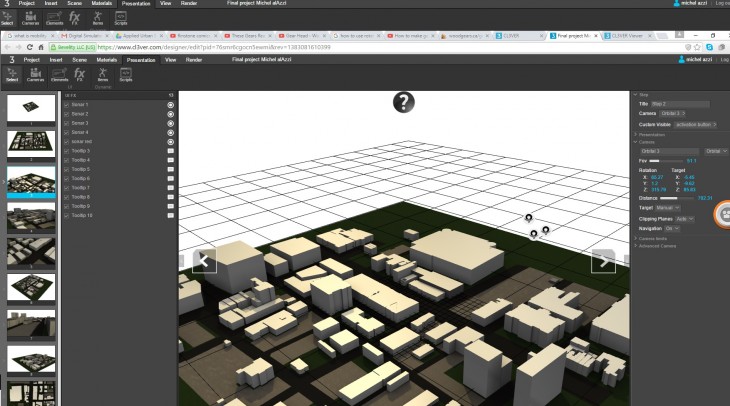
Task: Select the first slide thumbnail in the left strip
Action: pyautogui.click(x=30, y=109)
